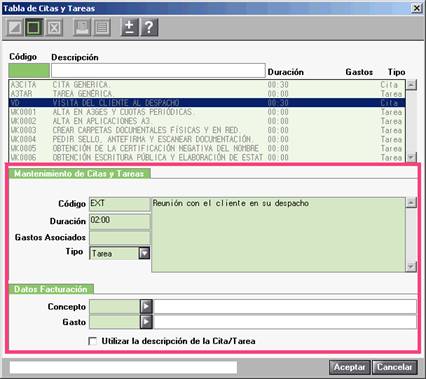The width and height of the screenshot is (426, 379).
Task: Click the Concepto code field
Action: 114,306
